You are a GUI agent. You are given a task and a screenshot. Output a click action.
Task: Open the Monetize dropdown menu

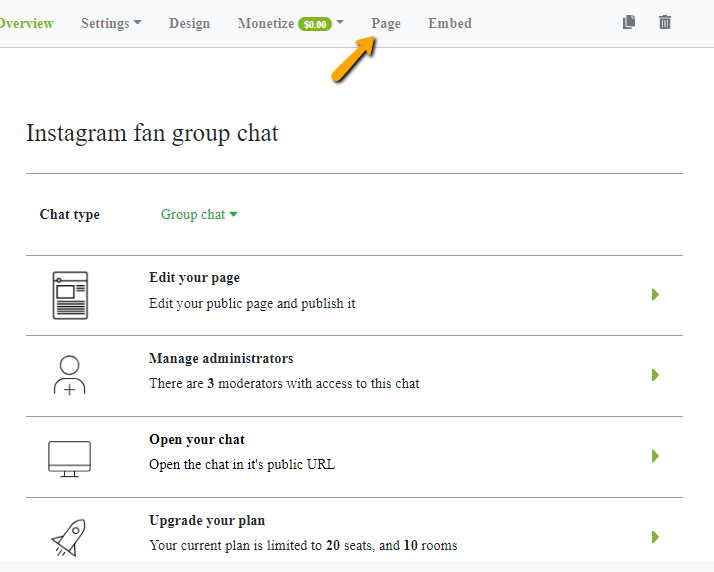tap(290, 23)
